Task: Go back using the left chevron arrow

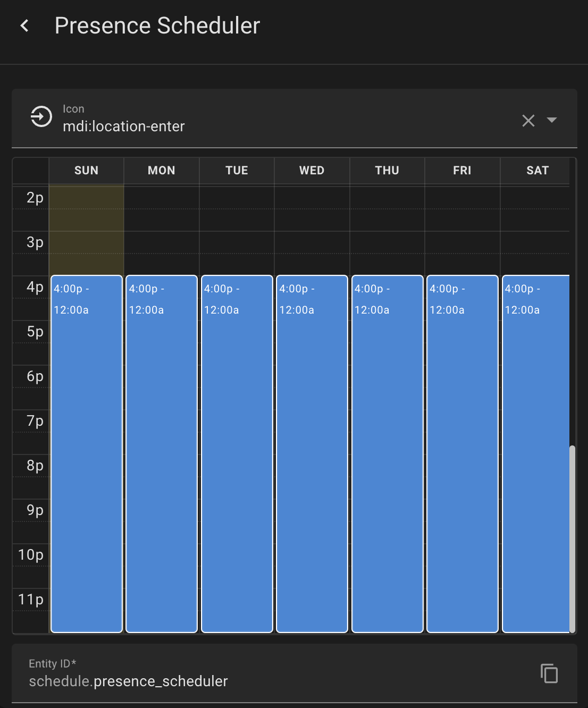Action: pos(24,26)
